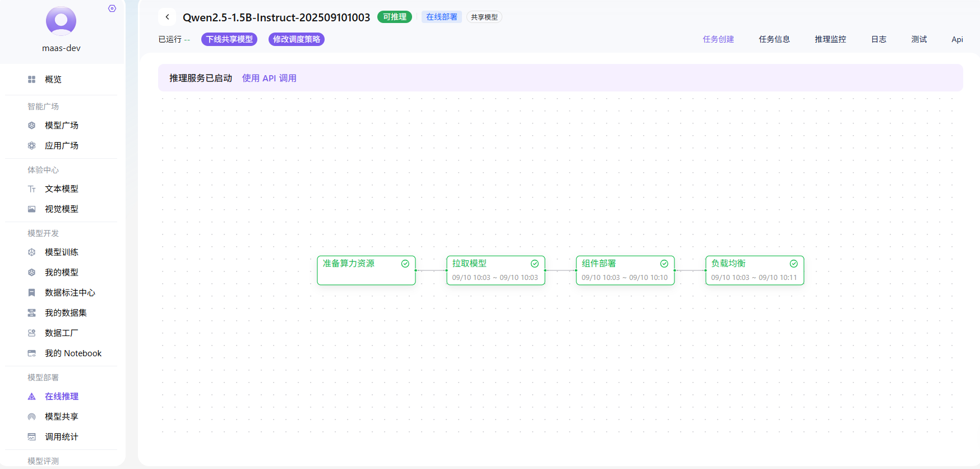Open the maas-dev user avatar
This screenshot has width=980, height=469.
click(61, 21)
